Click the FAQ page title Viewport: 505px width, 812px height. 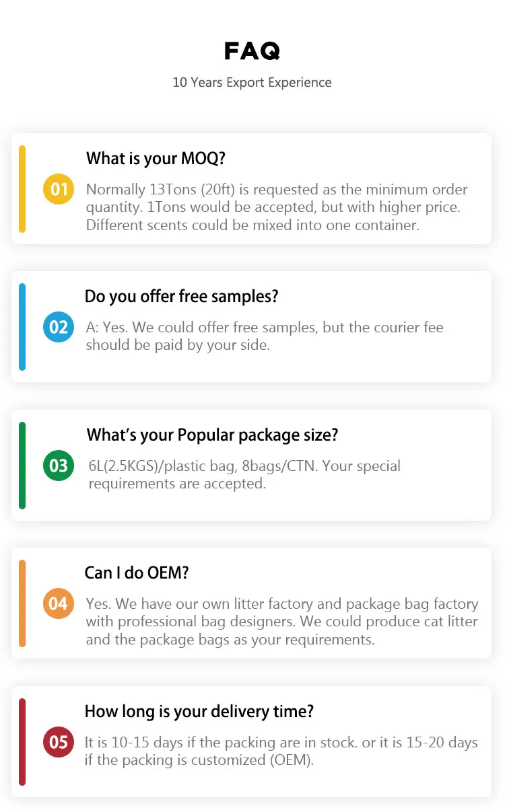252,51
